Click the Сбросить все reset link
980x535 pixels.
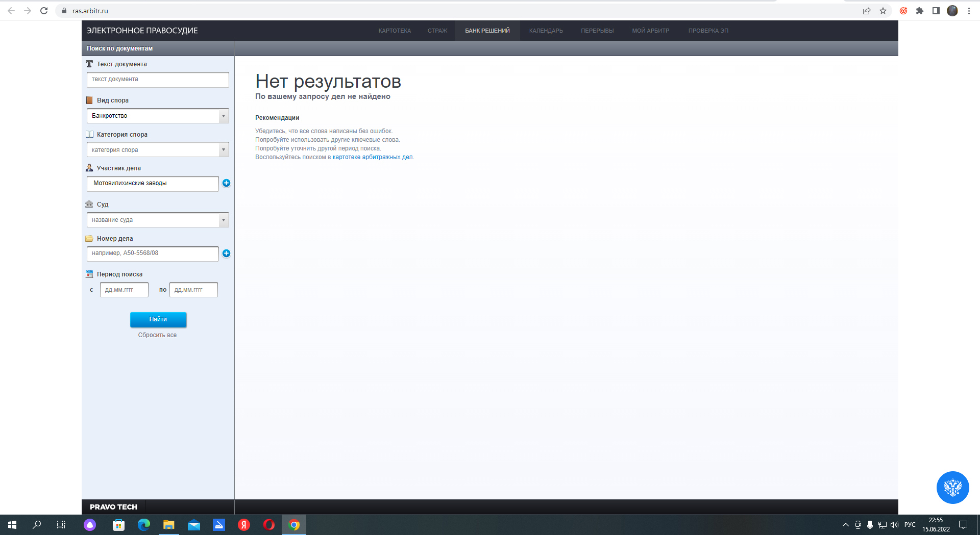157,335
